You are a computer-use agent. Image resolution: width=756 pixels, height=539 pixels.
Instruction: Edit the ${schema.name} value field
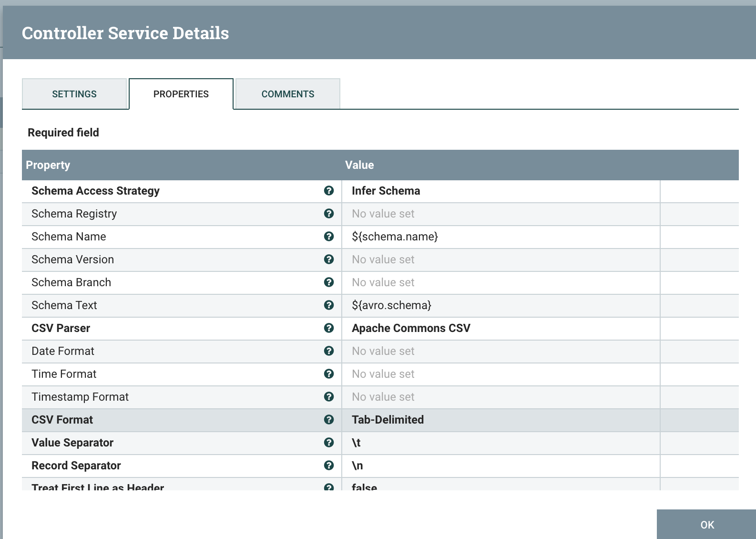point(501,237)
